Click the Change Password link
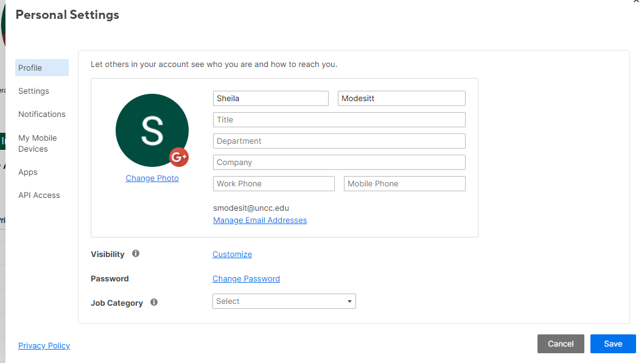Screen dimensions: 644x363 [246, 279]
